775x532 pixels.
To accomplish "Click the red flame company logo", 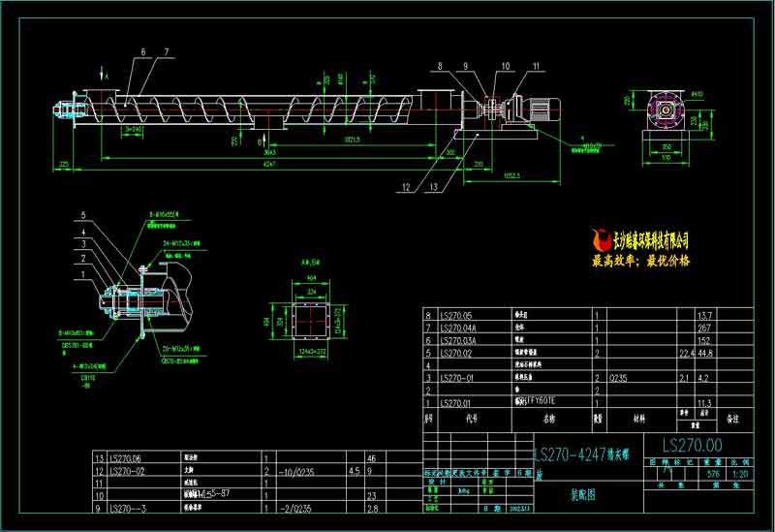I will point(601,239).
